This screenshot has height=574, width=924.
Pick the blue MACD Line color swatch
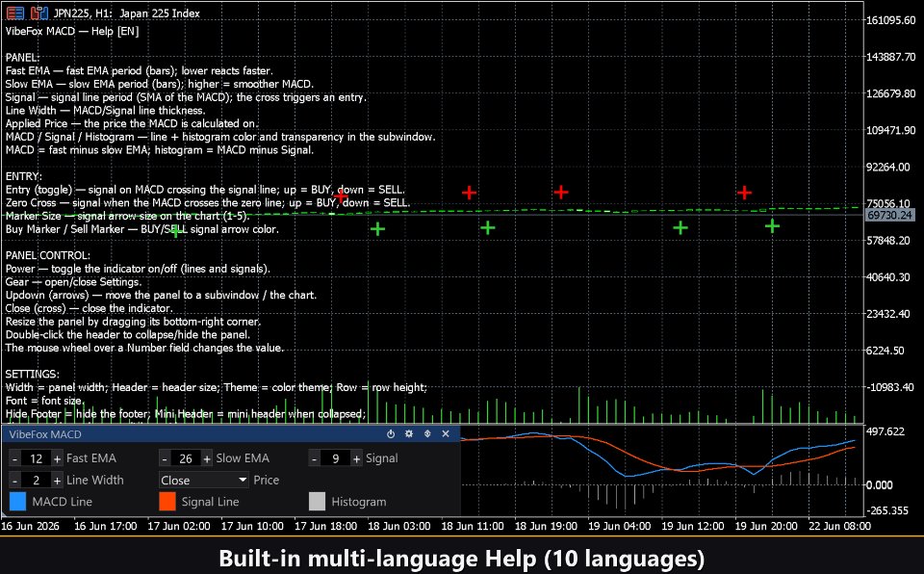point(17,502)
